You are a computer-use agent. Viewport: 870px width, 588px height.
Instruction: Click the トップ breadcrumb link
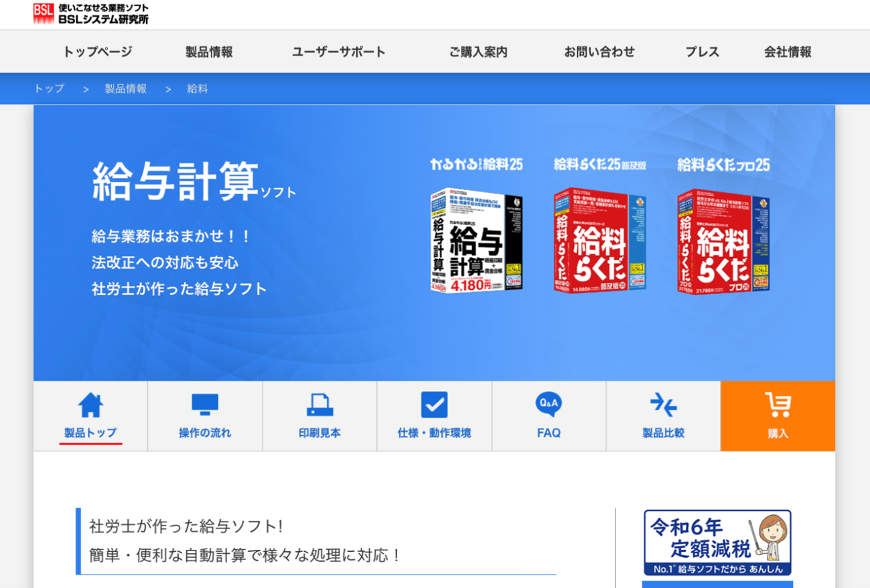pos(49,88)
